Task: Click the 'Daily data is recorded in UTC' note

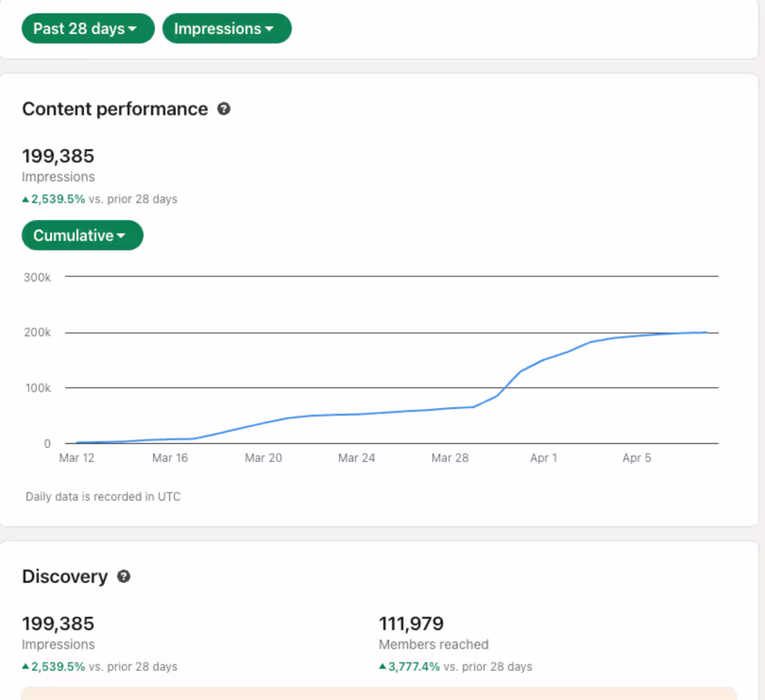Action: click(103, 497)
